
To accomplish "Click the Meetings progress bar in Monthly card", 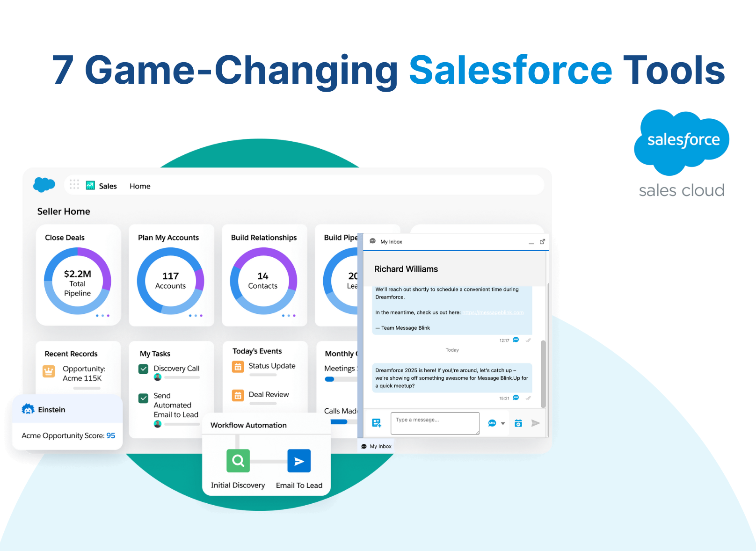I will tap(341, 379).
